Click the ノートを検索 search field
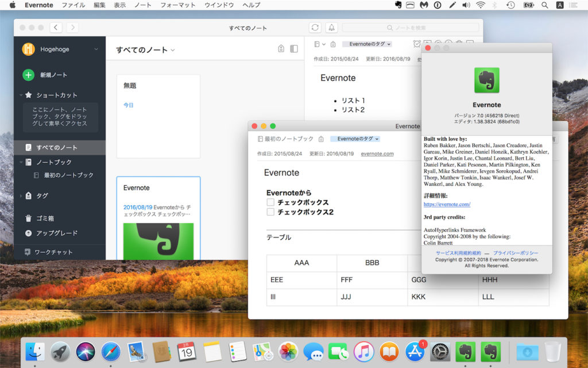The width and height of the screenshot is (588, 368). [411, 28]
